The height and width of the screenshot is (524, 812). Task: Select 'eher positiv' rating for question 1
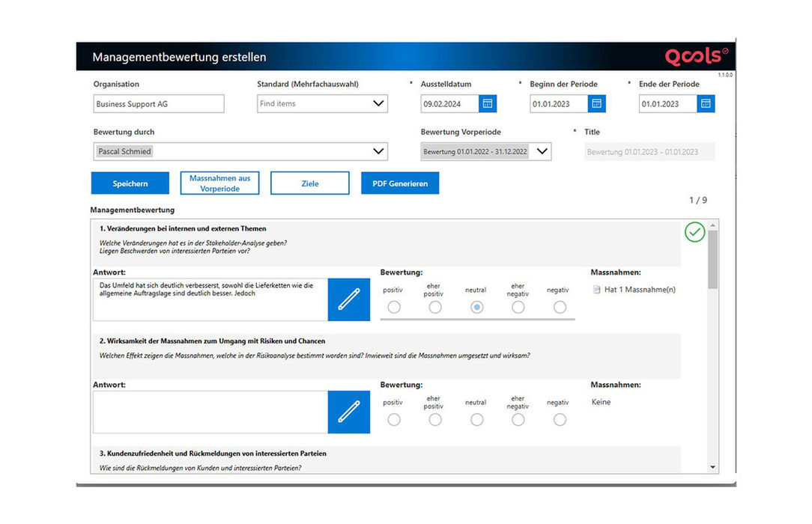pos(435,307)
